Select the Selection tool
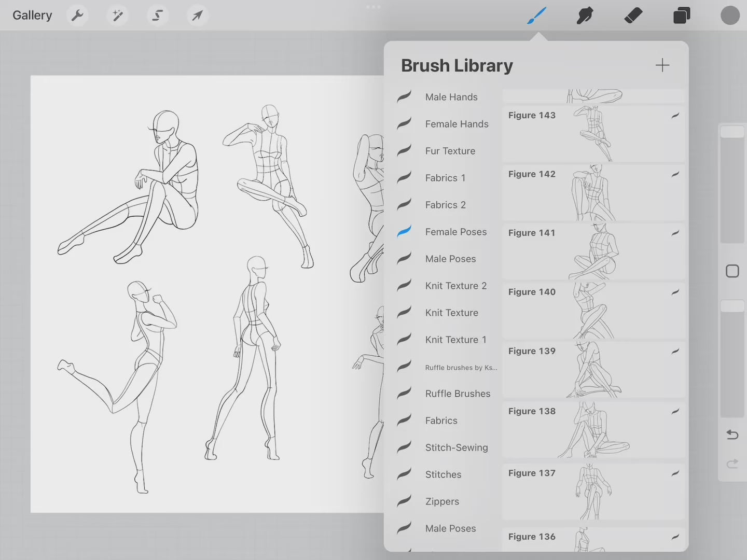The image size is (747, 560). (157, 15)
